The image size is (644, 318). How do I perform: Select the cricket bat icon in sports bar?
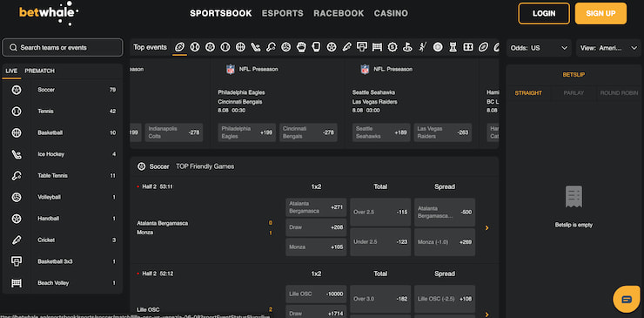(346, 47)
